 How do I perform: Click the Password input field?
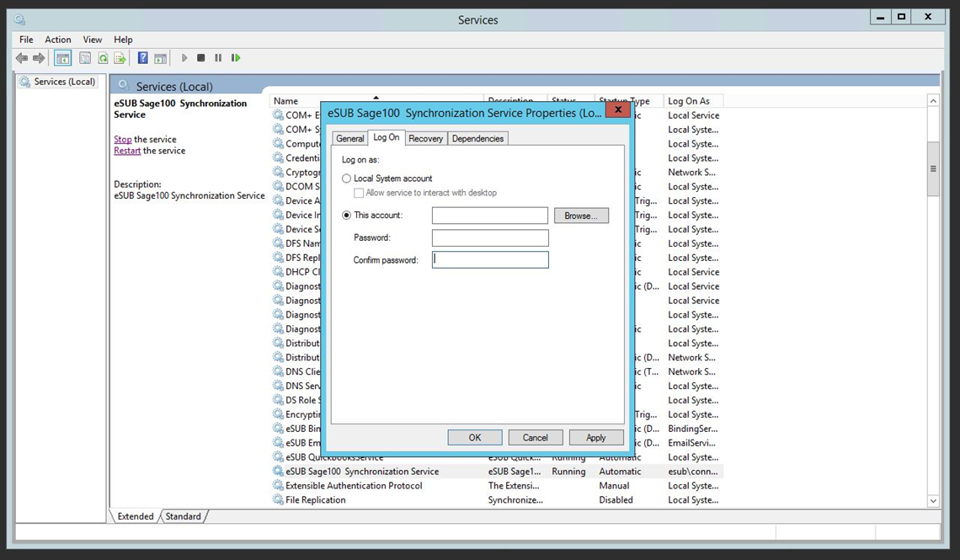(490, 238)
